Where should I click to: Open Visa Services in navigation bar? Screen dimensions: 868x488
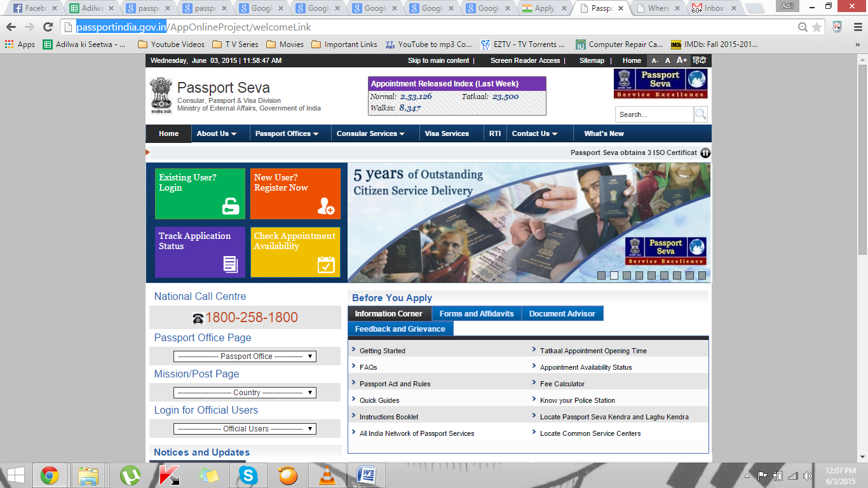click(x=447, y=133)
